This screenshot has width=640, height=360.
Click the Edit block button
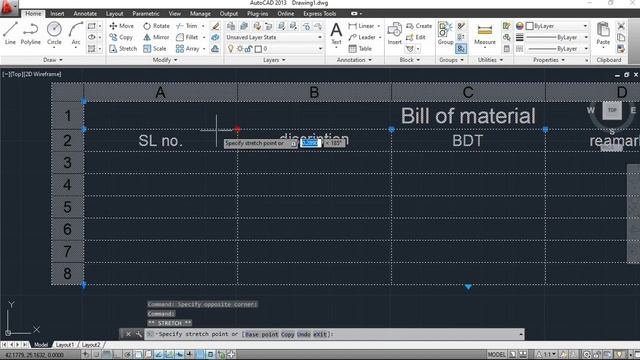416,37
